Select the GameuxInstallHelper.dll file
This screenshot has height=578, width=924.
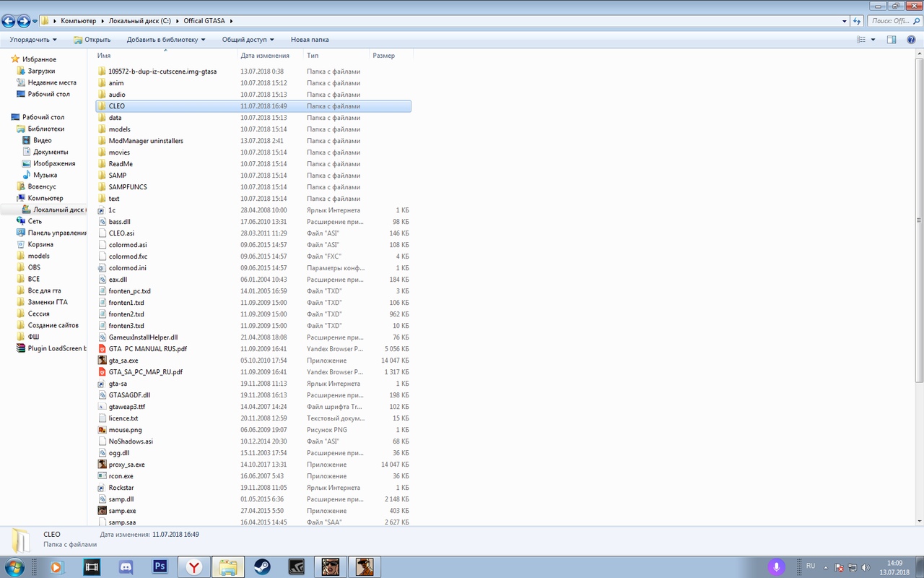click(x=253, y=337)
